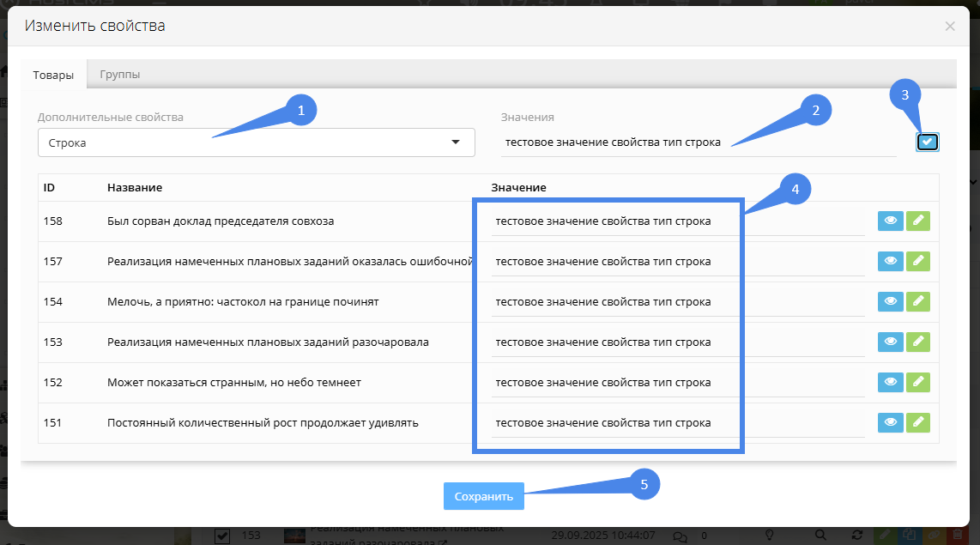Screen dimensions: 980x545
Task: Edit product 151 using the pencil icon
Action: (918, 422)
